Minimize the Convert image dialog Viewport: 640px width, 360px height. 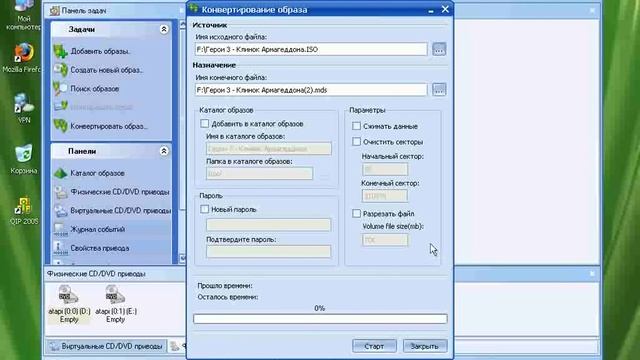[x=431, y=10]
